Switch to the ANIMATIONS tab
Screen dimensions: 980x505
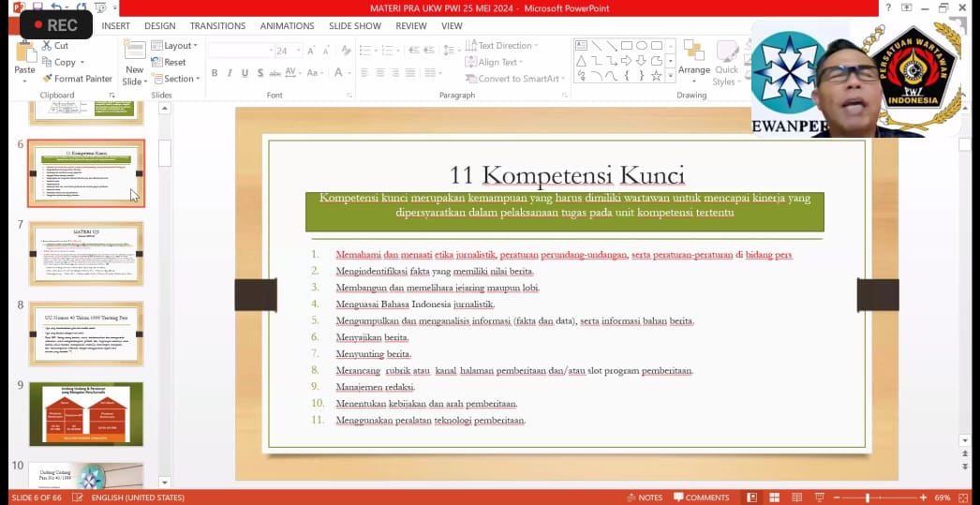click(287, 25)
